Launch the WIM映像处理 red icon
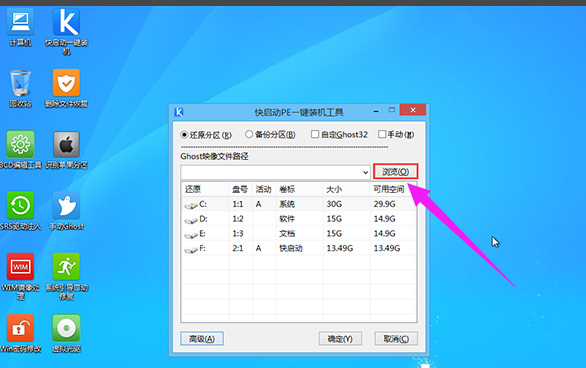The image size is (586, 368). [x=20, y=266]
